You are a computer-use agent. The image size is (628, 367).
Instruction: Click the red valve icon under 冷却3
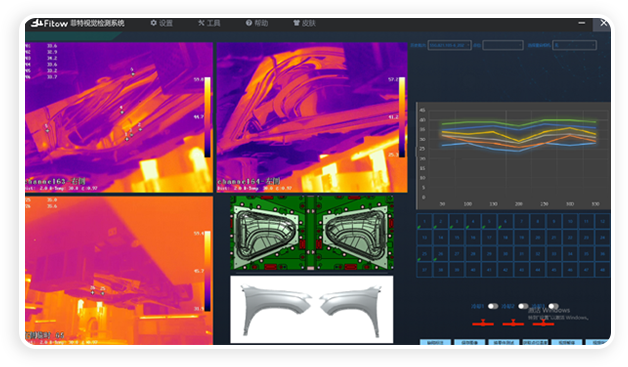tap(543, 323)
